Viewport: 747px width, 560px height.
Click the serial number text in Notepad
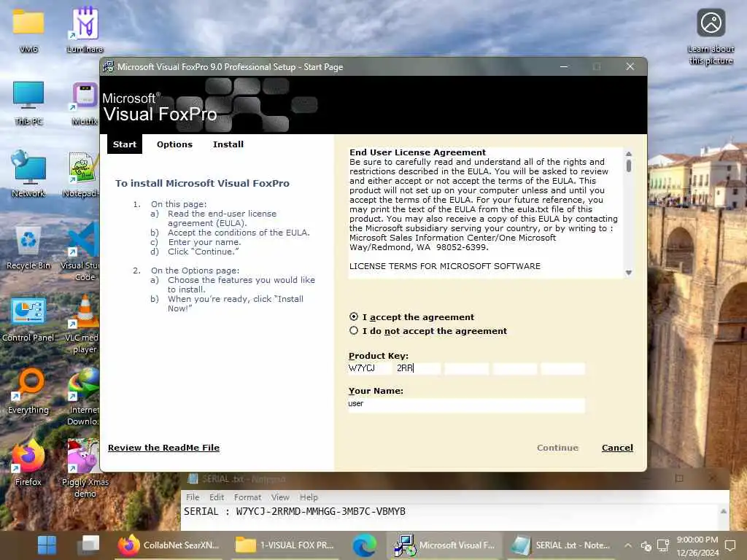tap(321, 511)
